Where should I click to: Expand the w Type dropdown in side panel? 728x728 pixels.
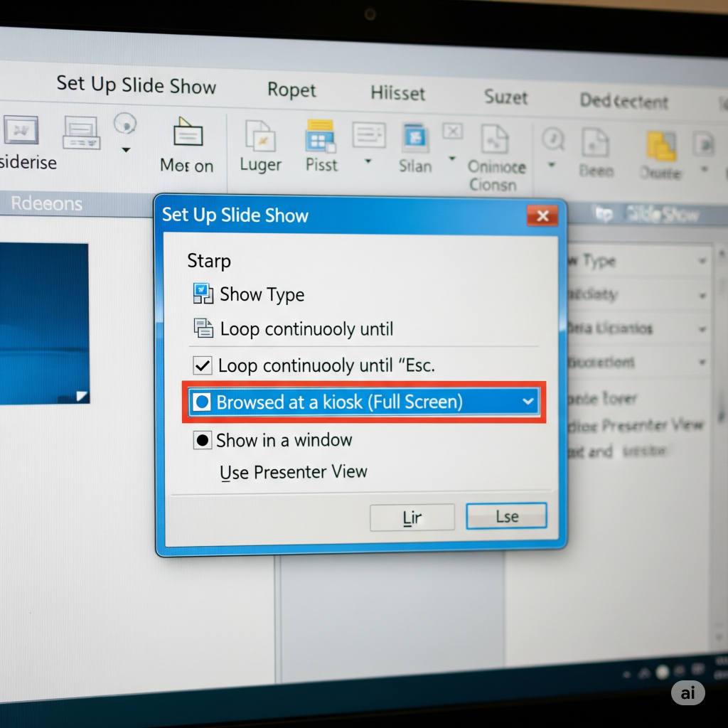702,262
